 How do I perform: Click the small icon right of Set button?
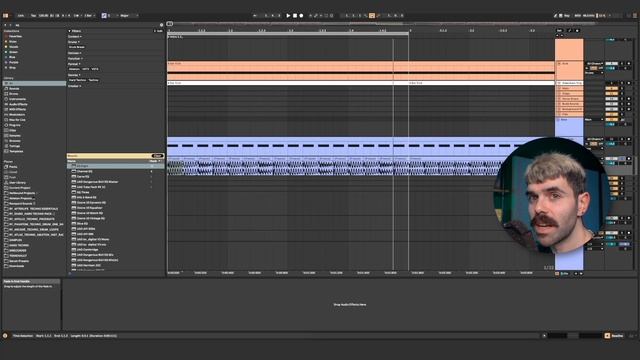[x=569, y=30]
